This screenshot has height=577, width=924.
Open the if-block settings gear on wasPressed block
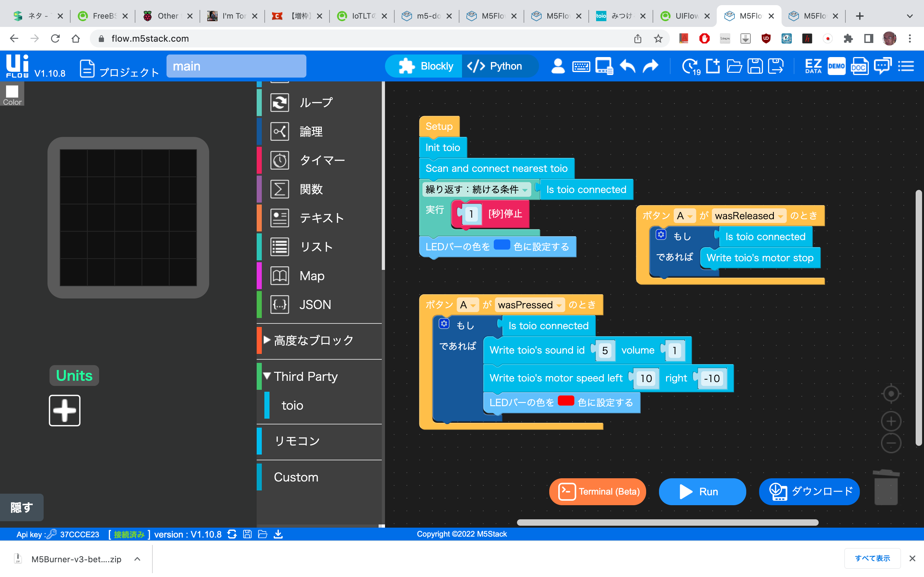(x=444, y=324)
